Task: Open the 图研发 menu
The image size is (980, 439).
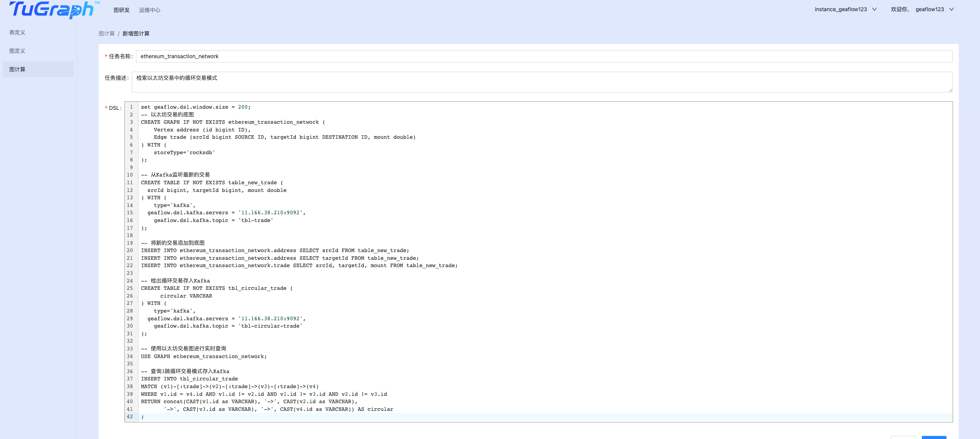Action: point(121,10)
